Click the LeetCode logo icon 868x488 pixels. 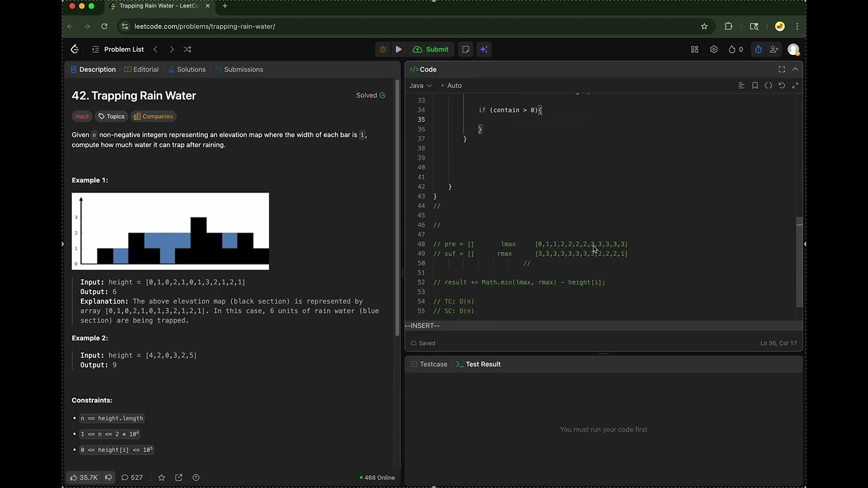(75, 49)
